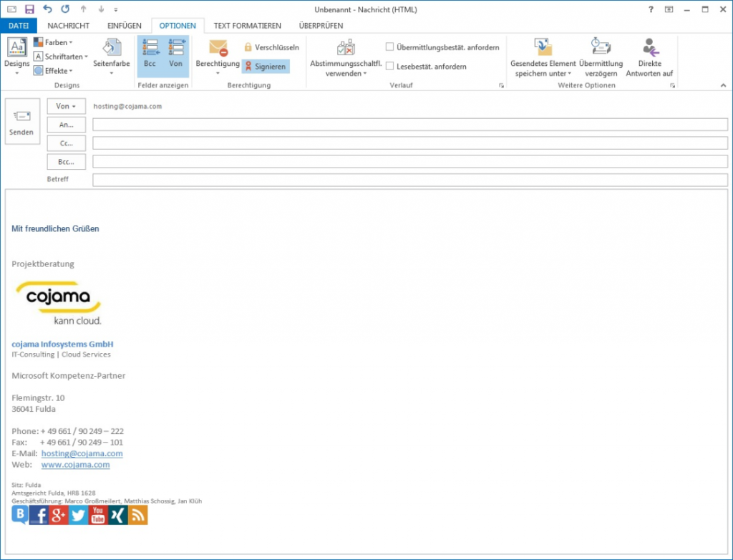Click Übermittlung verzögern icon

point(601,47)
